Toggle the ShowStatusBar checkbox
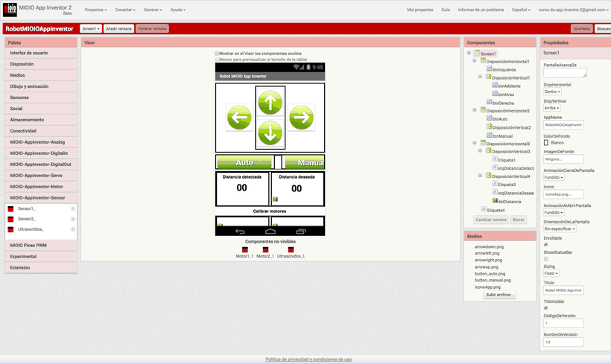 546,258
